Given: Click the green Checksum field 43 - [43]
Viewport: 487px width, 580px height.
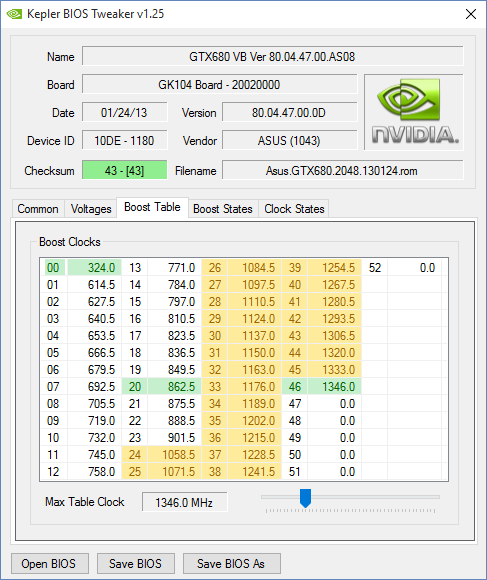Looking at the screenshot, I should (124, 170).
